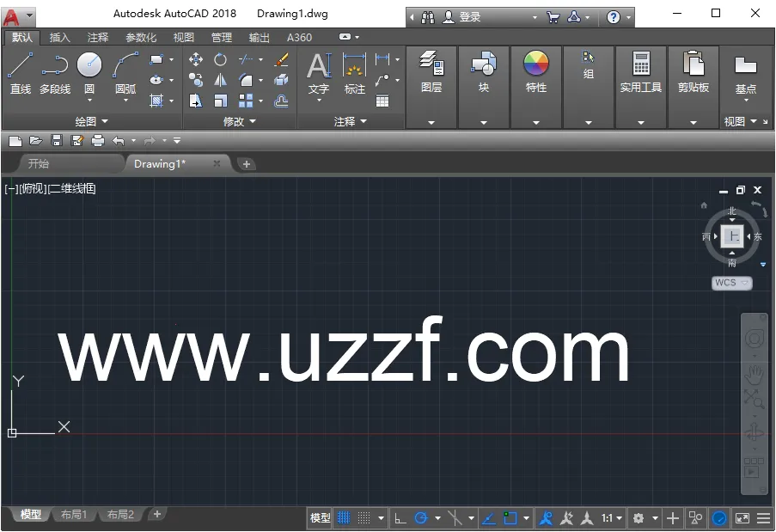The width and height of the screenshot is (776, 532).
Task: Open the 1:1 annotation scale dropdown
Action: point(612,518)
